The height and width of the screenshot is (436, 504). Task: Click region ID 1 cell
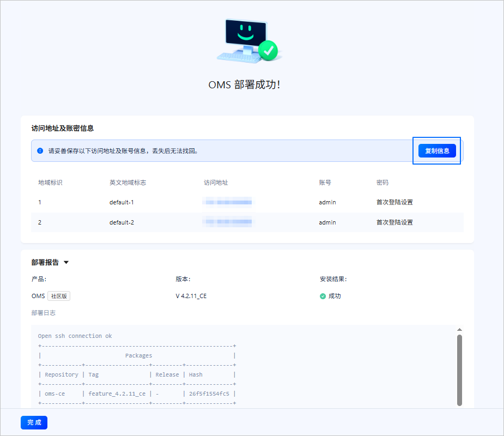pos(40,202)
